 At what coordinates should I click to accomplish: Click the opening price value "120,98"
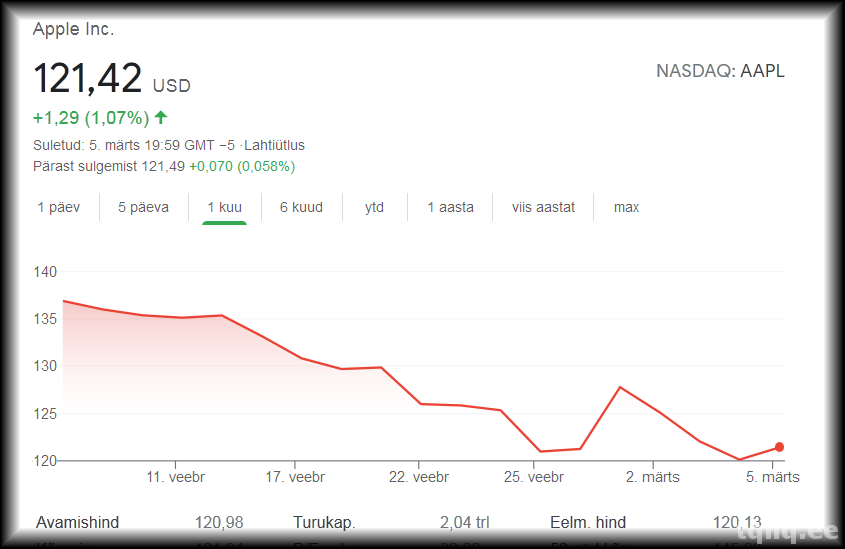coord(219,523)
